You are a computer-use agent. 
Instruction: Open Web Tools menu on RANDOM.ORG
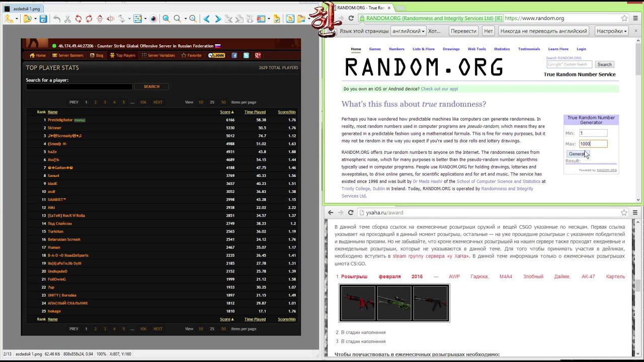point(477,49)
